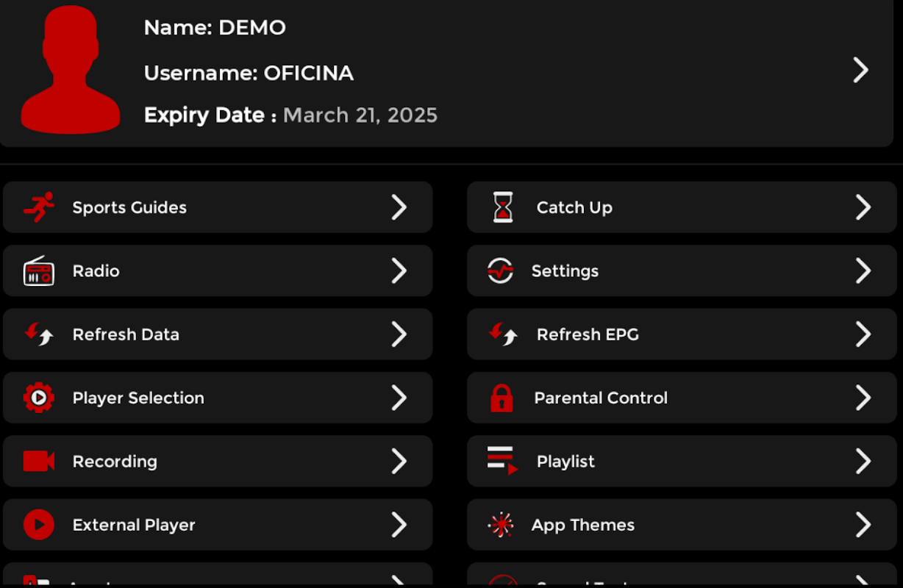Open the Playlist option

(x=565, y=462)
